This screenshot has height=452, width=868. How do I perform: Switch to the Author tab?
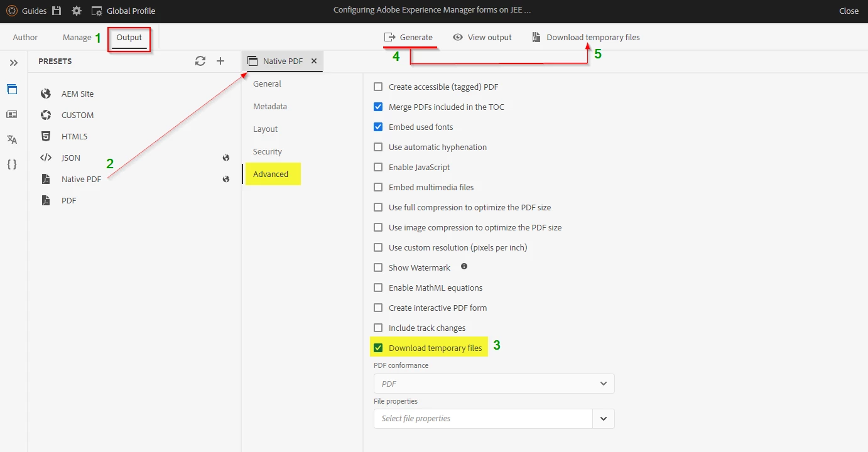point(25,37)
